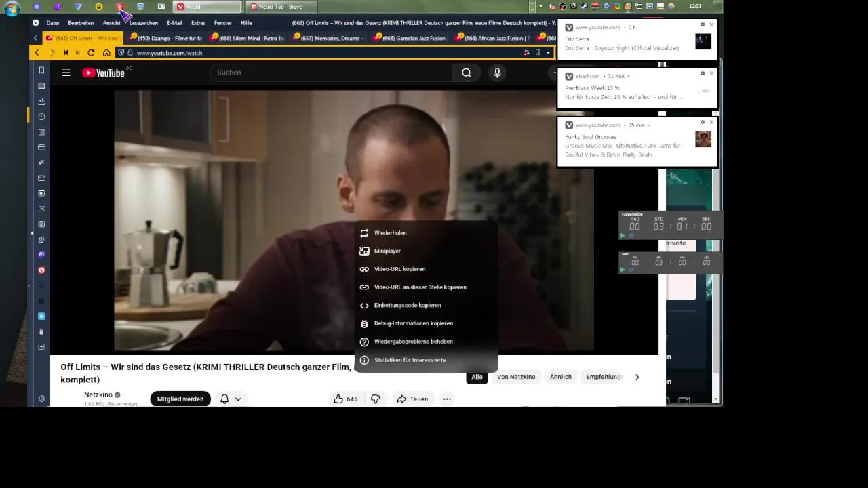Open the home page via the house icon
Image resolution: width=868 pixels, height=488 pixels.
[106, 52]
